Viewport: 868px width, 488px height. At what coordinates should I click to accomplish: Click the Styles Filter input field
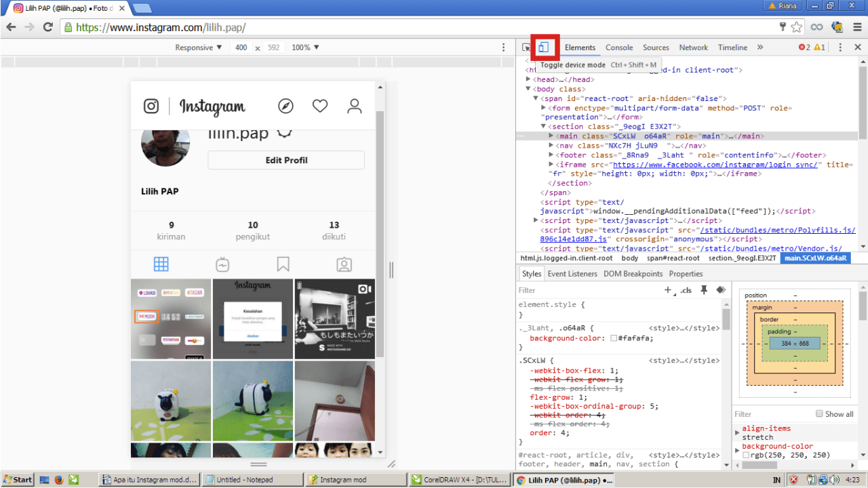coord(587,290)
